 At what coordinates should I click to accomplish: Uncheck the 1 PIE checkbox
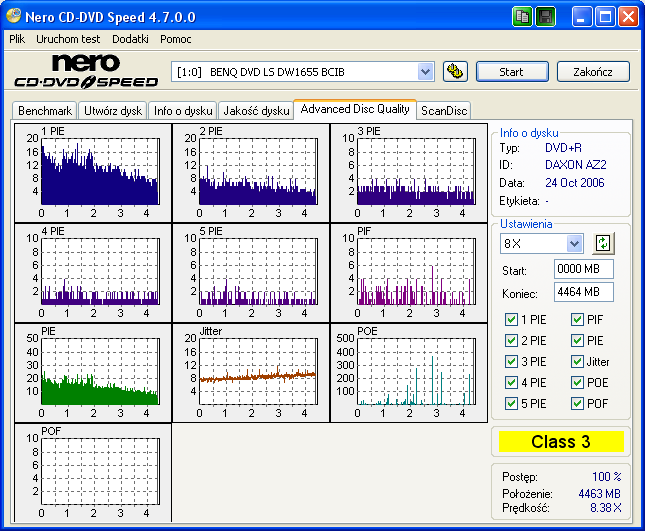pyautogui.click(x=511, y=320)
